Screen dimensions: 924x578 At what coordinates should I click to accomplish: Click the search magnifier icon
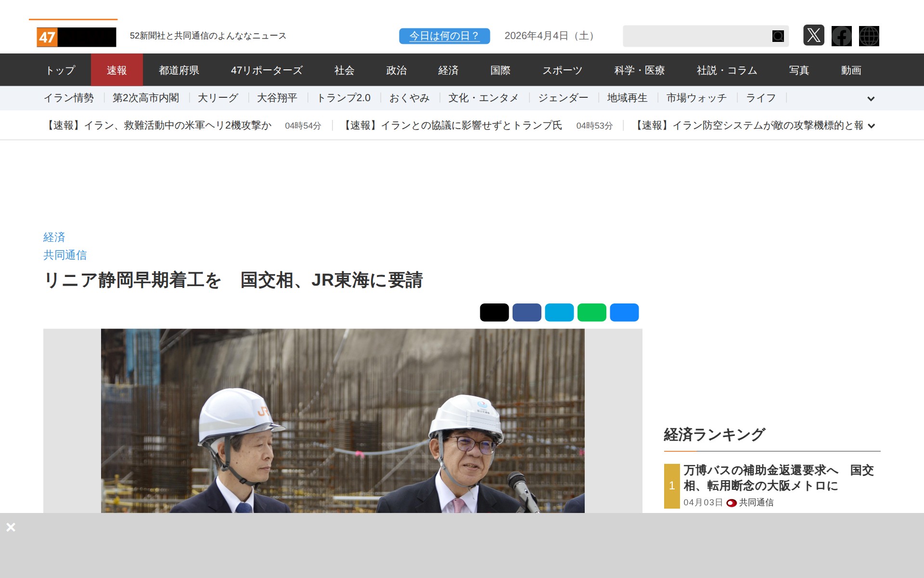click(x=778, y=36)
